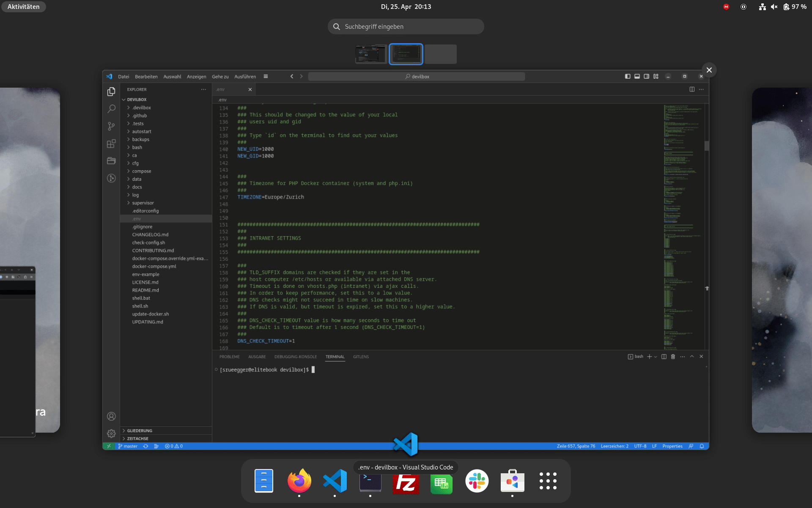The image size is (812, 508).
Task: Split the terminal with the split icon
Action: coord(664,356)
